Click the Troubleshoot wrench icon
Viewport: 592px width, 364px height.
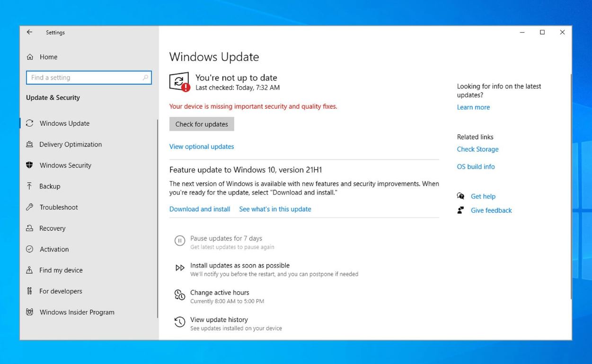pos(30,207)
